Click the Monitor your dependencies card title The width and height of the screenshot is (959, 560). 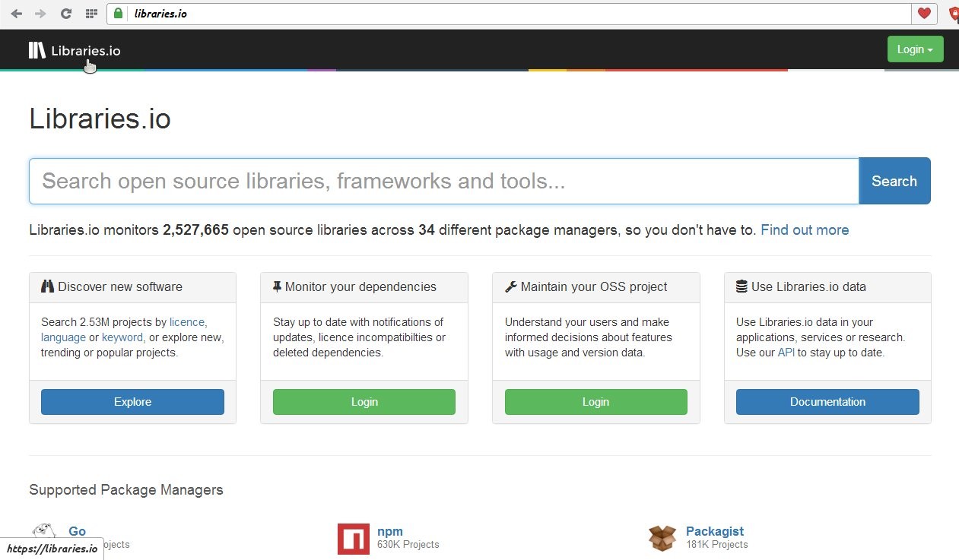point(360,286)
